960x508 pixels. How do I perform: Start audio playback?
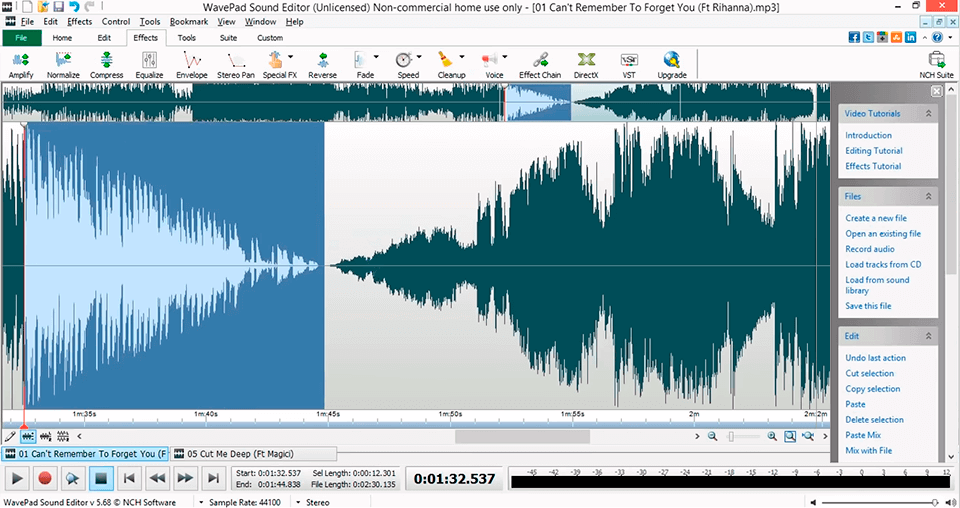coord(17,479)
